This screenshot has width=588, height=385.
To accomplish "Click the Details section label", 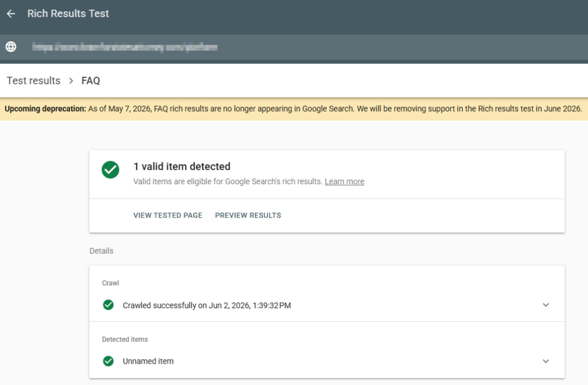I will click(x=101, y=251).
